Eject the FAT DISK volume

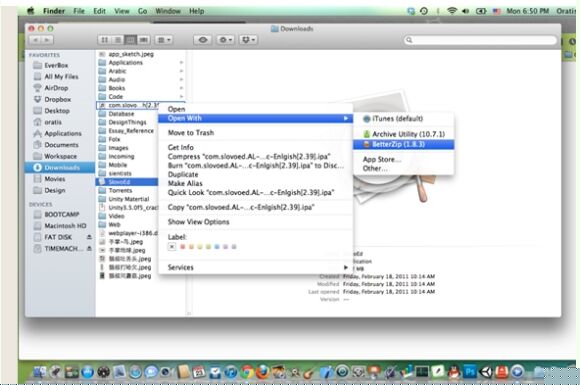pos(89,237)
